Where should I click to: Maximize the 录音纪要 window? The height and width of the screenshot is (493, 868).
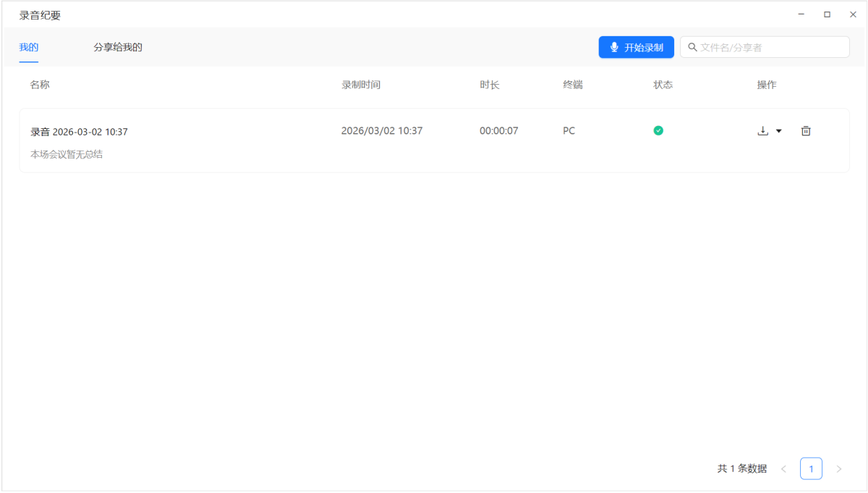pyautogui.click(x=827, y=14)
